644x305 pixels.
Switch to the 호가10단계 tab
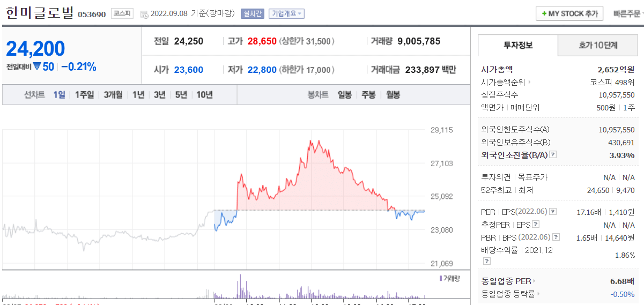click(x=598, y=45)
